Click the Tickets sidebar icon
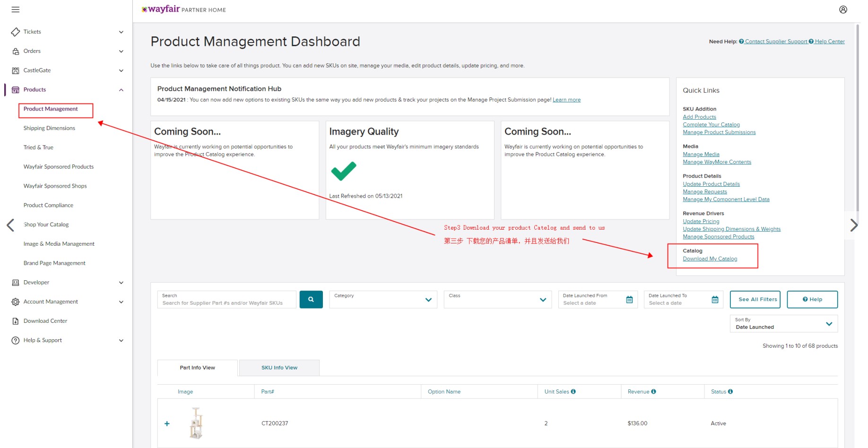868x448 pixels. (x=16, y=32)
